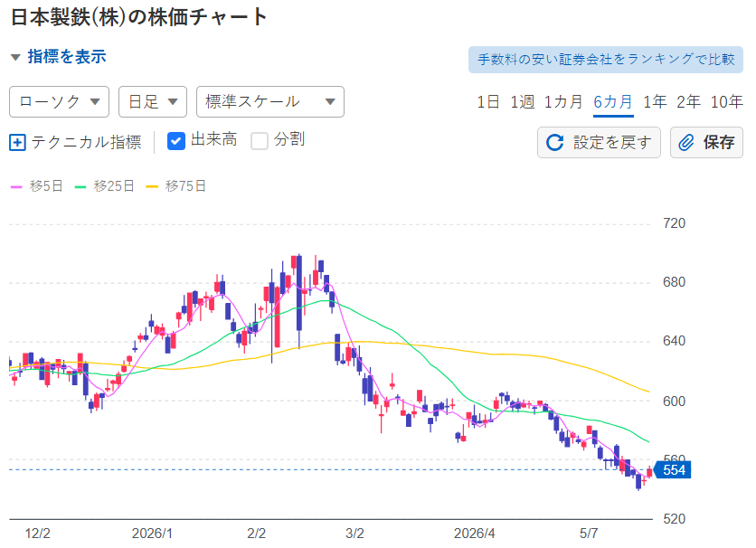Image resolution: width=756 pixels, height=548 pixels.
Task: Click the reload icon on 設定を戻す
Action: [554, 143]
